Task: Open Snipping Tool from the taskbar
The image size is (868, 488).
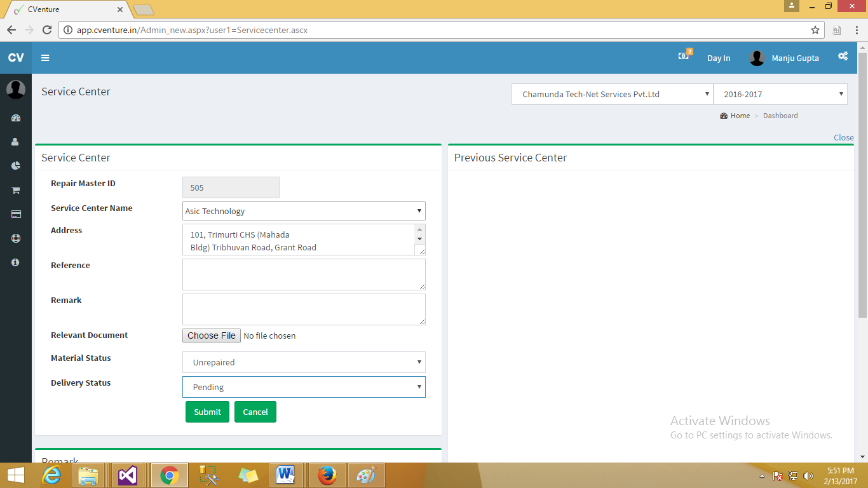Action: [x=208, y=475]
